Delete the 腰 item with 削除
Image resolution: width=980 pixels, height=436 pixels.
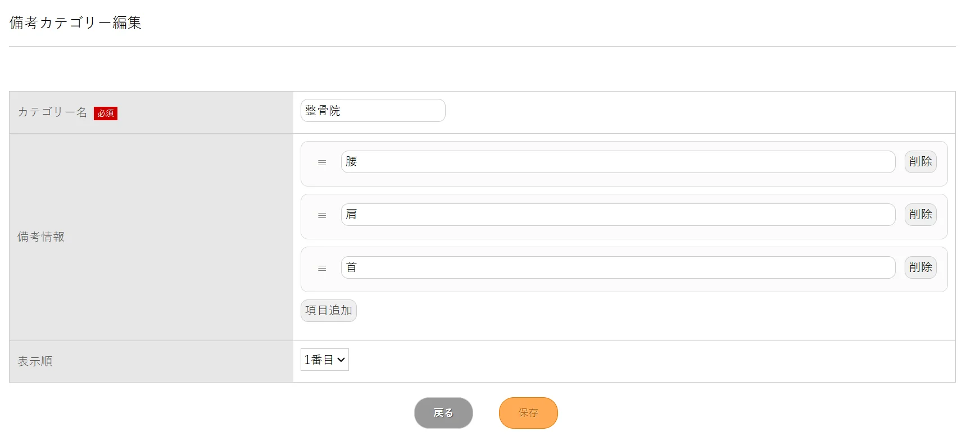click(920, 162)
